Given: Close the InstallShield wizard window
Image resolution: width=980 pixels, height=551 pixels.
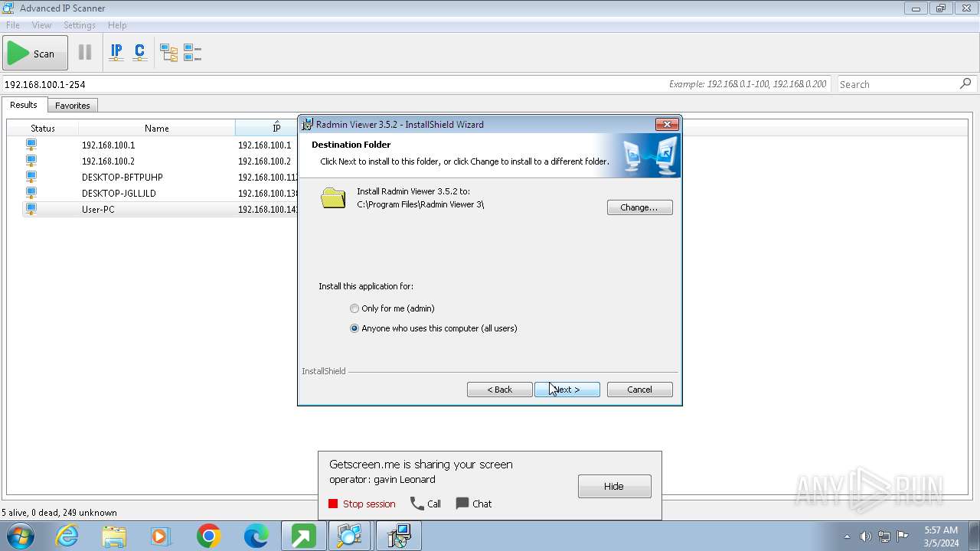Looking at the screenshot, I should (667, 124).
